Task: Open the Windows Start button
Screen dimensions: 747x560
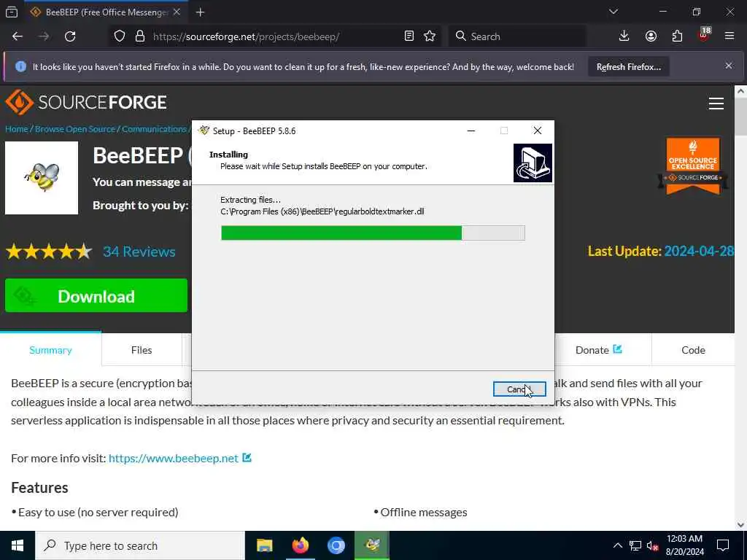Action: coord(18,545)
